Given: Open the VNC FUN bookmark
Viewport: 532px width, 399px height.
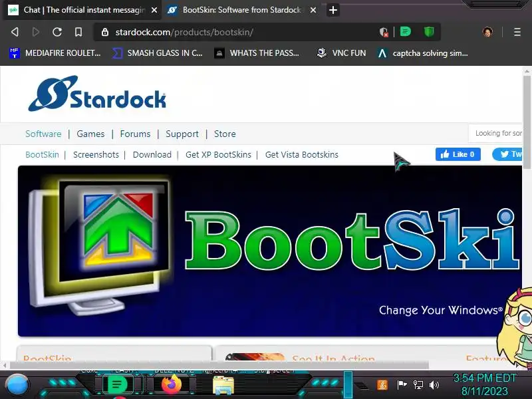Looking at the screenshot, I should click(x=341, y=53).
